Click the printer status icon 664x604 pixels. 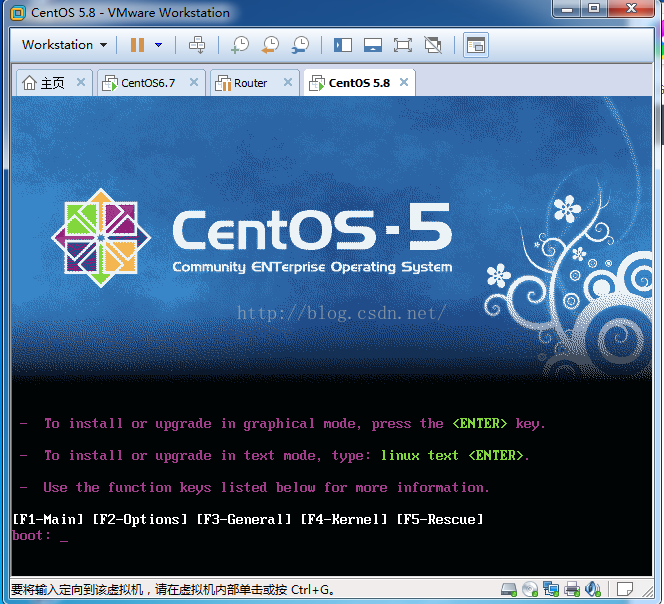572,589
